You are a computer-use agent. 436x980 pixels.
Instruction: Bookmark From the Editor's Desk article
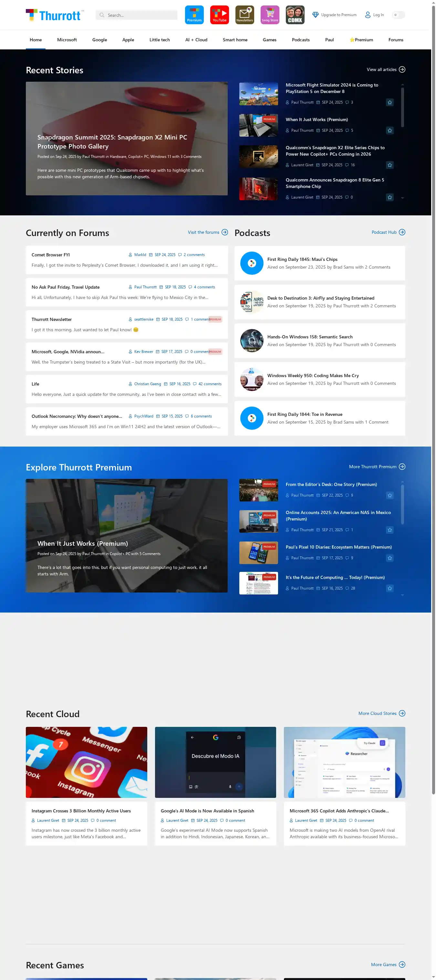pos(389,495)
